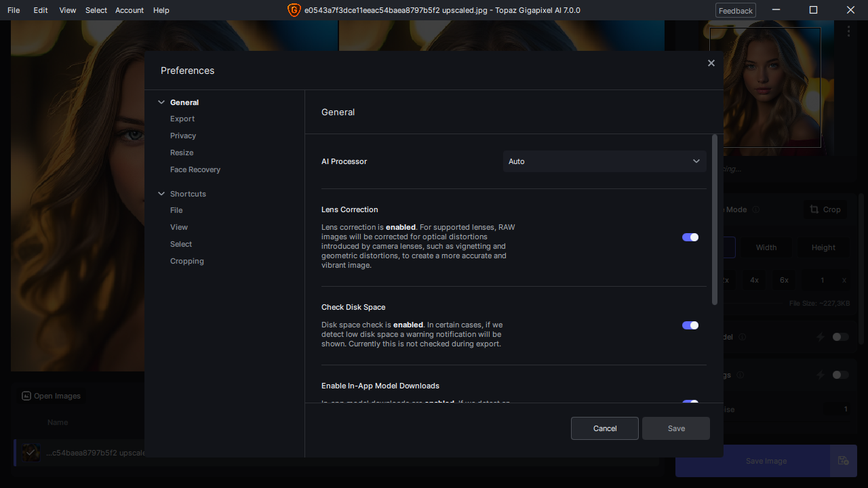Click the Open Images button
The width and height of the screenshot is (868, 488).
point(51,396)
